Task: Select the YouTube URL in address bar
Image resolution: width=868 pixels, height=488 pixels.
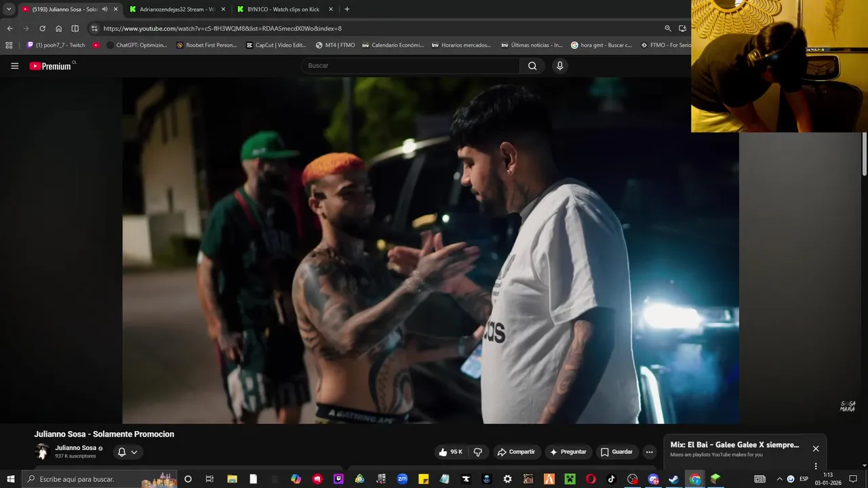Action: click(x=222, y=28)
